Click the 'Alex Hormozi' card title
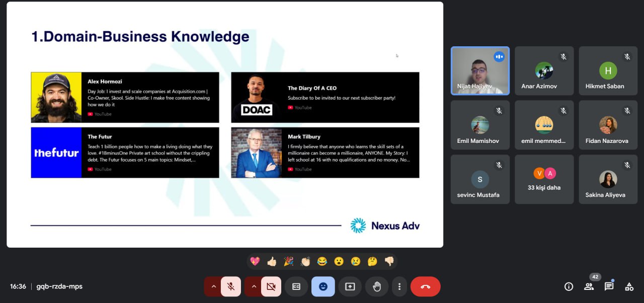The width and height of the screenshot is (644, 303). pyautogui.click(x=105, y=82)
